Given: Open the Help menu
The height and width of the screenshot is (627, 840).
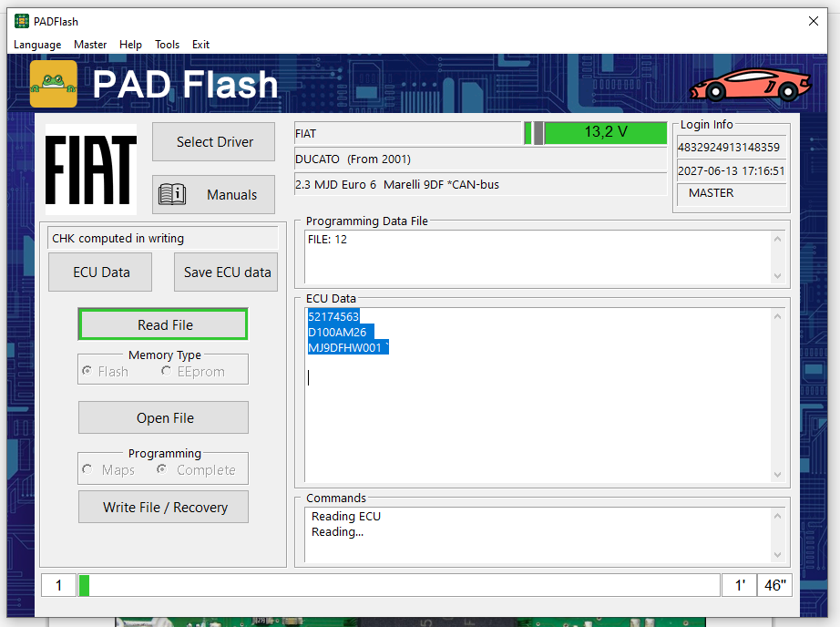Looking at the screenshot, I should [x=130, y=45].
